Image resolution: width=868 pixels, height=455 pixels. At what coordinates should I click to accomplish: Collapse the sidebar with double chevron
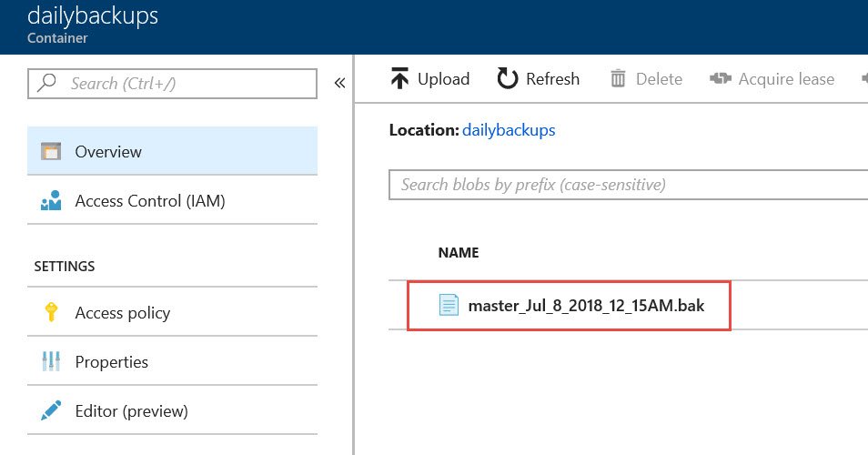pos(340,83)
